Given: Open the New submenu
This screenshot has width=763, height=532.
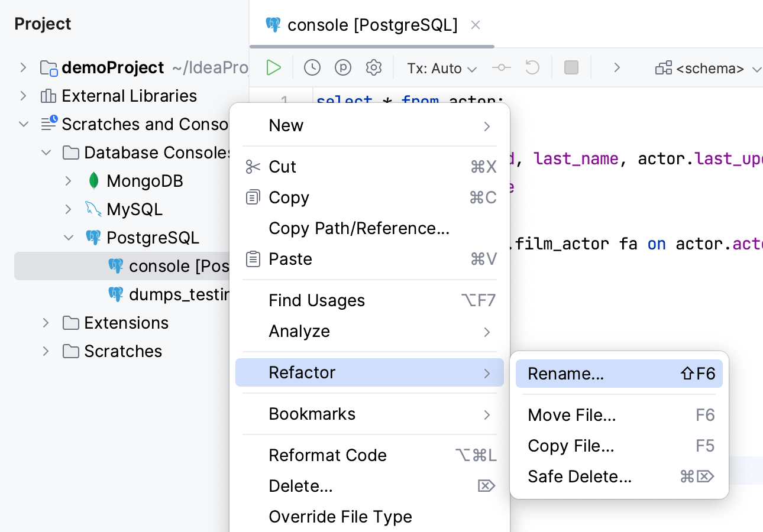Looking at the screenshot, I should coord(370,125).
